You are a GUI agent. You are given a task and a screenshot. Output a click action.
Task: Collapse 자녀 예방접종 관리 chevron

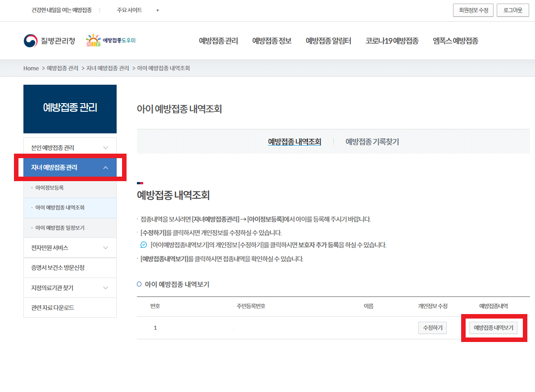point(105,167)
